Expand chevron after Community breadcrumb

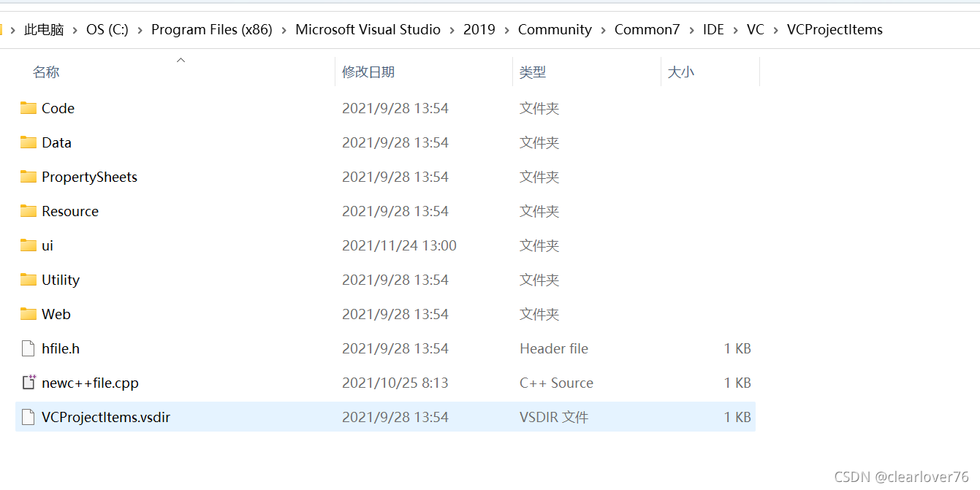[604, 30]
